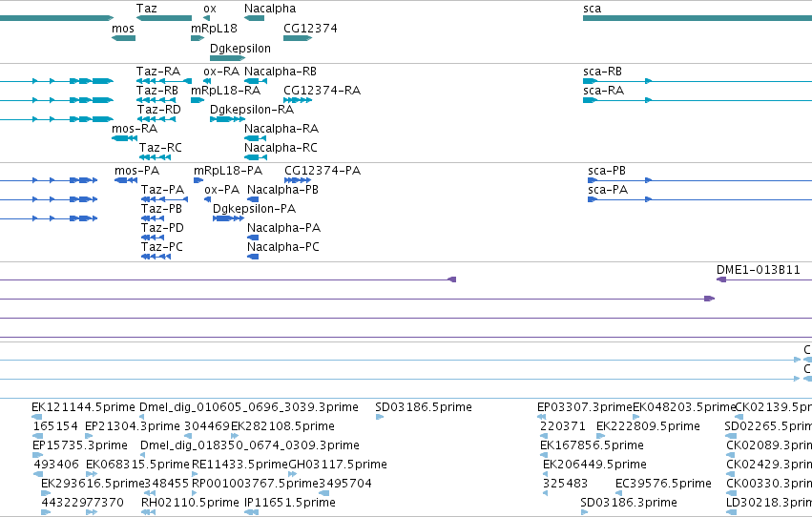Screen dimensions: 812x517
Task: Click the mRpL18 gene label
Action: pos(214,29)
